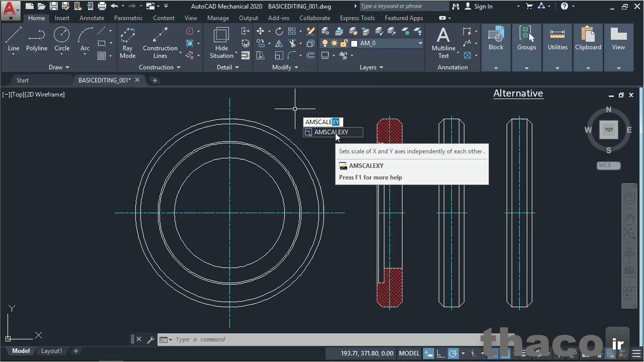
Task: Select the Line drawing tool
Action: pos(14,39)
